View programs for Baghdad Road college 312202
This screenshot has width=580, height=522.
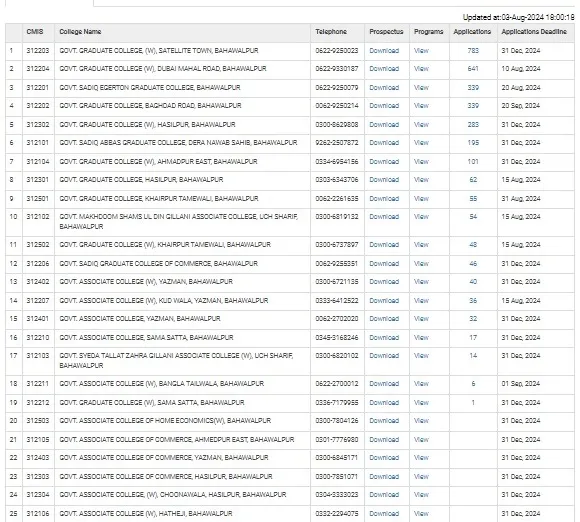pos(421,106)
